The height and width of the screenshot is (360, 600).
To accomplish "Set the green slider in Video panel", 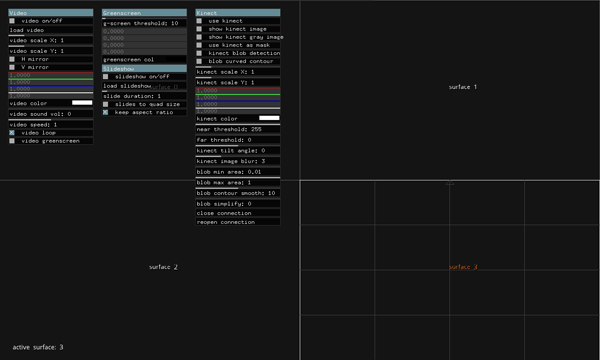I will (x=51, y=82).
